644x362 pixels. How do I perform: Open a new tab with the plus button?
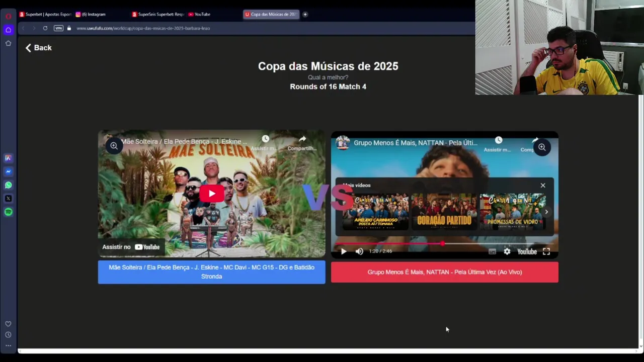pyautogui.click(x=305, y=14)
